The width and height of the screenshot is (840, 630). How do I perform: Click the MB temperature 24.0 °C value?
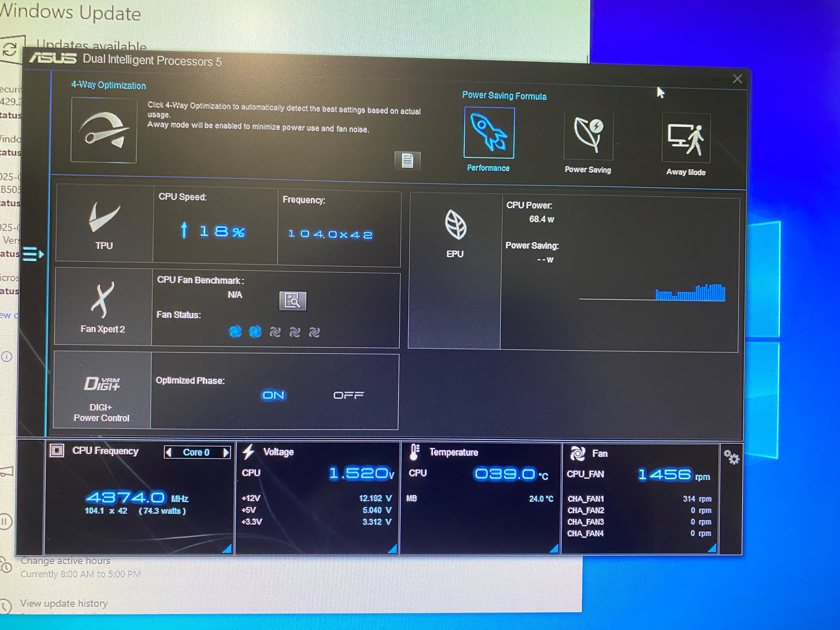click(x=541, y=499)
